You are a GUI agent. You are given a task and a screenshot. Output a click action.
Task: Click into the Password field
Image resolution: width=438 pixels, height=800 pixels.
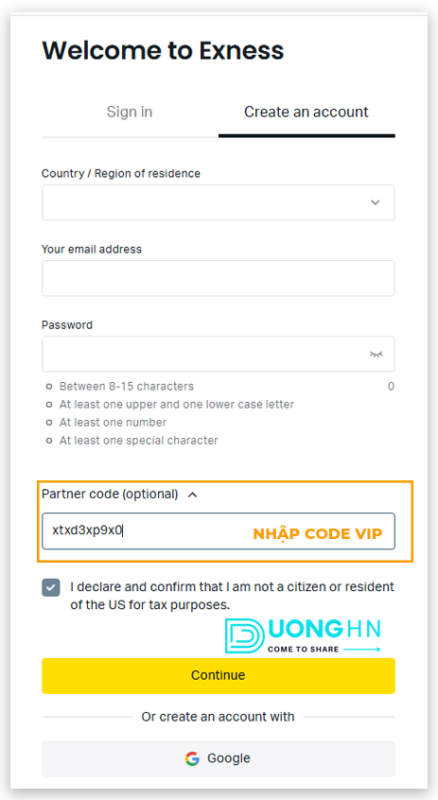point(218,354)
